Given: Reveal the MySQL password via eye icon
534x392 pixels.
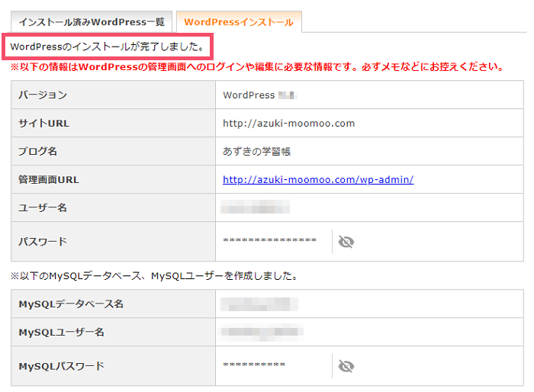Looking at the screenshot, I should point(346,366).
